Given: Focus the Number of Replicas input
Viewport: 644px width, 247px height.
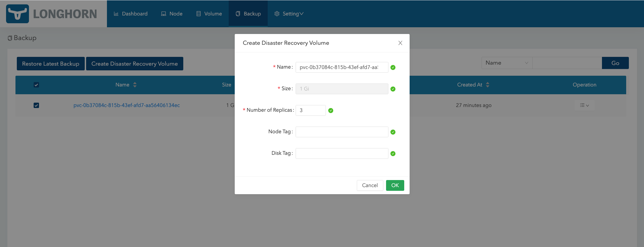Looking at the screenshot, I should coord(310,110).
